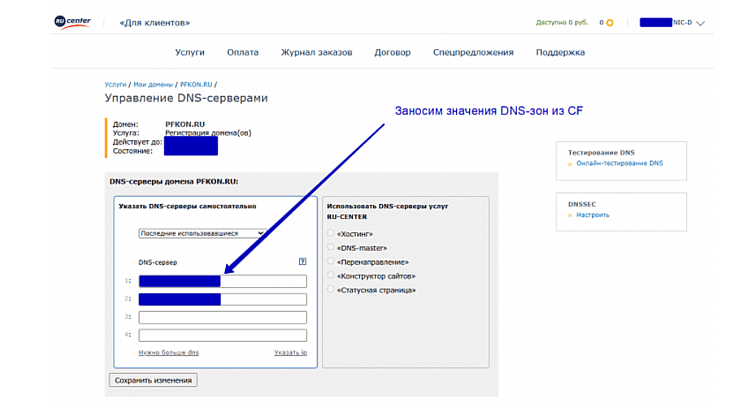Click into empty DNS-server field 4
Viewport: 751px width, 408px height.
pos(223,335)
